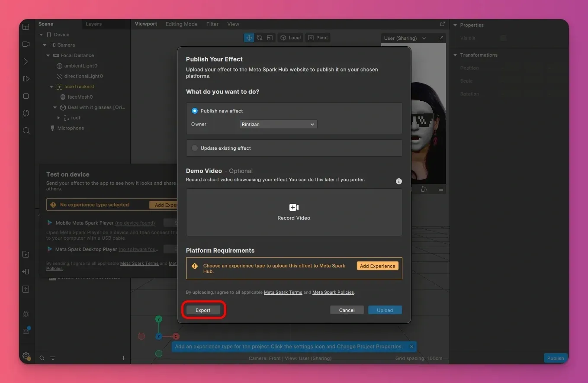588x383 pixels.
Task: Open the Editing Mode menu
Action: click(x=181, y=24)
